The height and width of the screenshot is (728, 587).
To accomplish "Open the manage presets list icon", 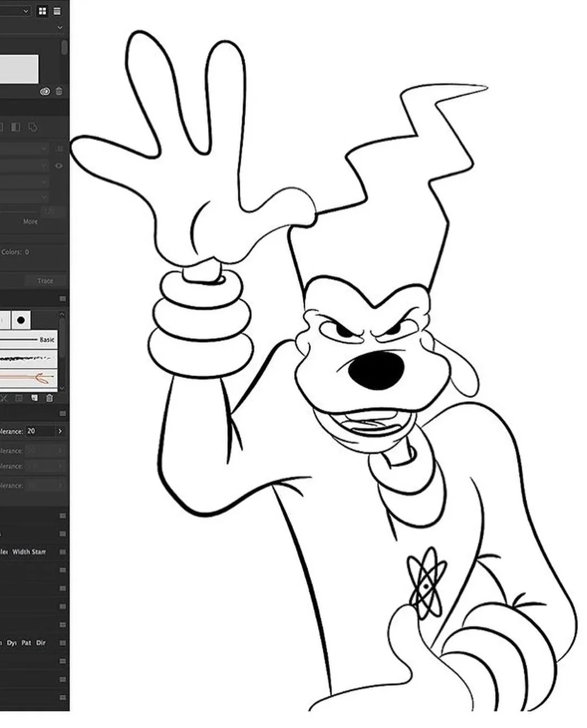I will [x=59, y=149].
